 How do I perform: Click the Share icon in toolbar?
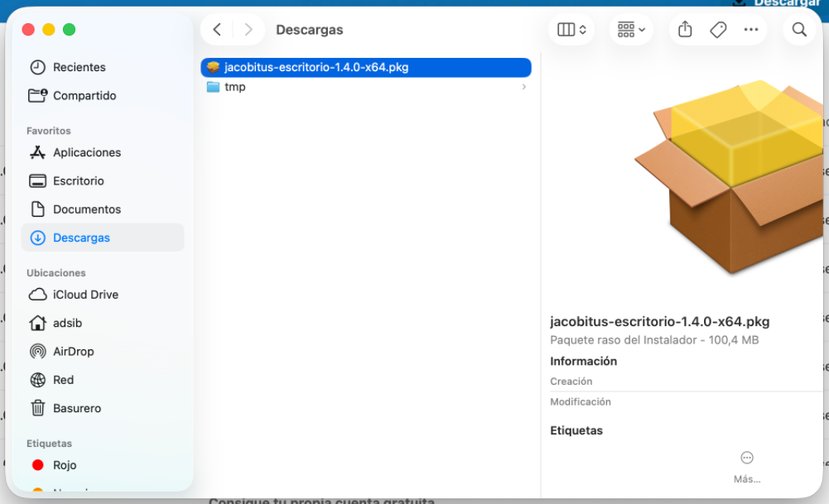[685, 30]
